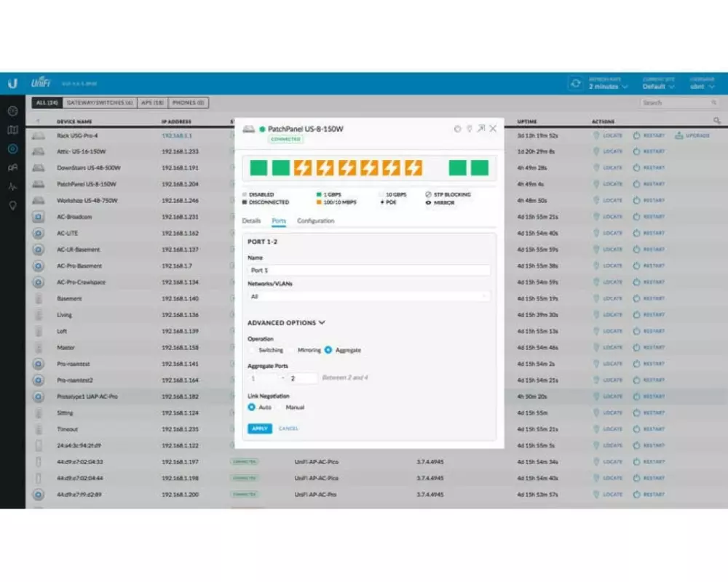This screenshot has height=582, width=728.
Task: Click the Aggregate Ports end field showing 2
Action: coord(302,378)
